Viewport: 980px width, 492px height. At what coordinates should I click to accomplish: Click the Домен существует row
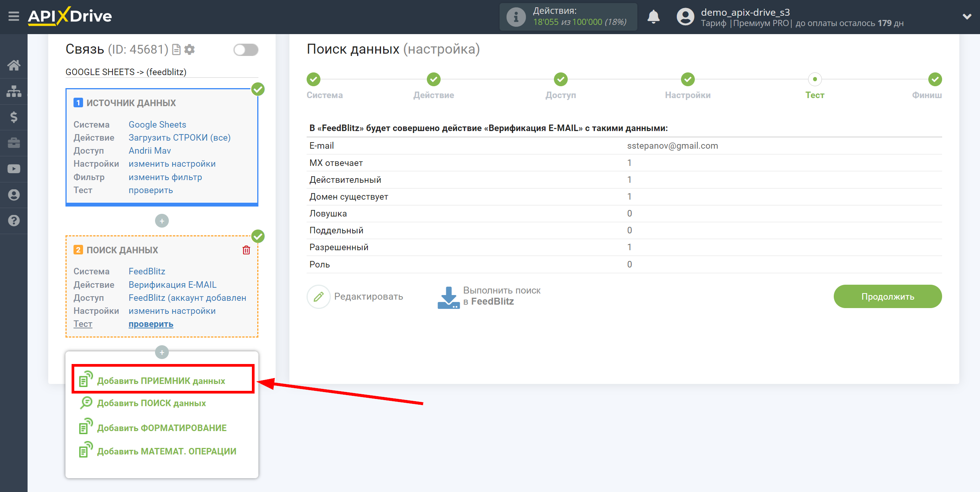click(x=624, y=197)
